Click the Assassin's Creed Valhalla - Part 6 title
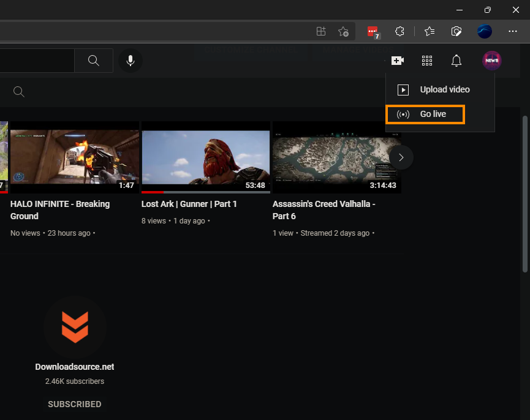 point(324,210)
